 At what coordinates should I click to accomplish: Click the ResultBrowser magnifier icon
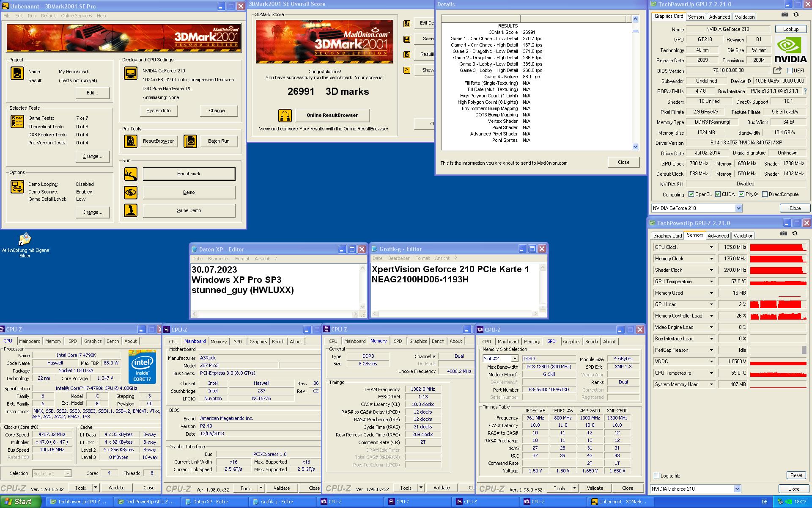131,141
